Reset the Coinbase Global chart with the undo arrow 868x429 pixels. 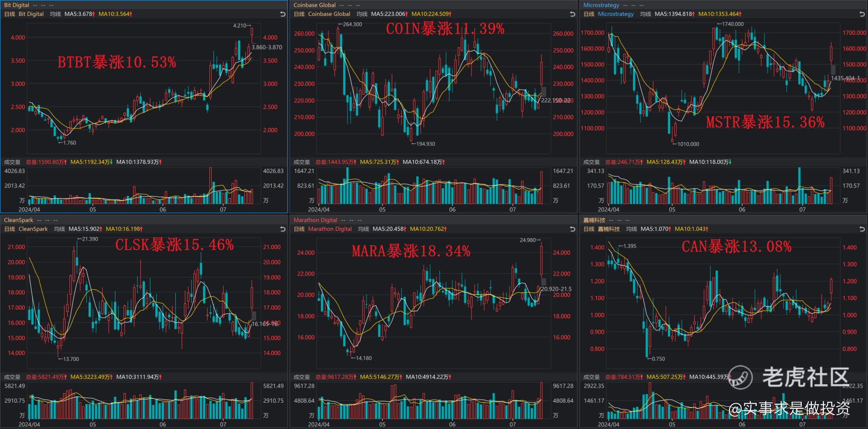coord(572,14)
